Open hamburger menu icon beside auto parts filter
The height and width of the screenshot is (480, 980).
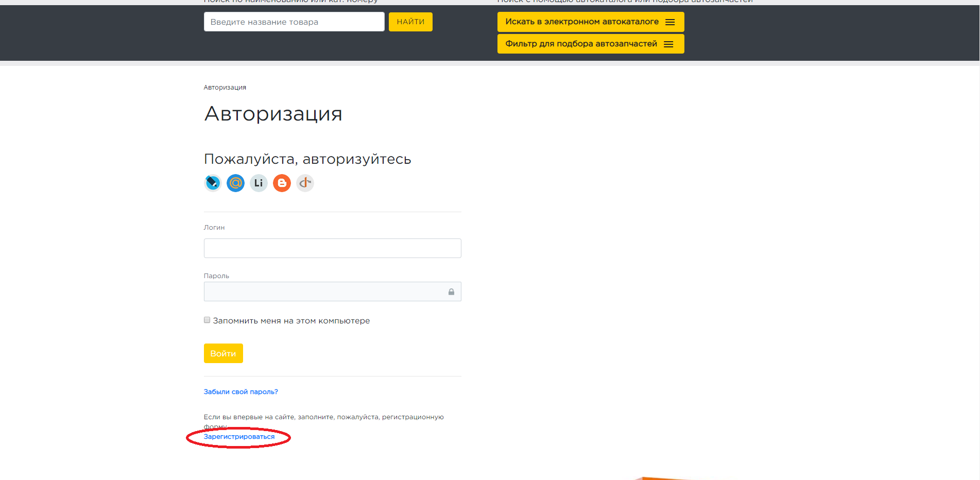(668, 44)
